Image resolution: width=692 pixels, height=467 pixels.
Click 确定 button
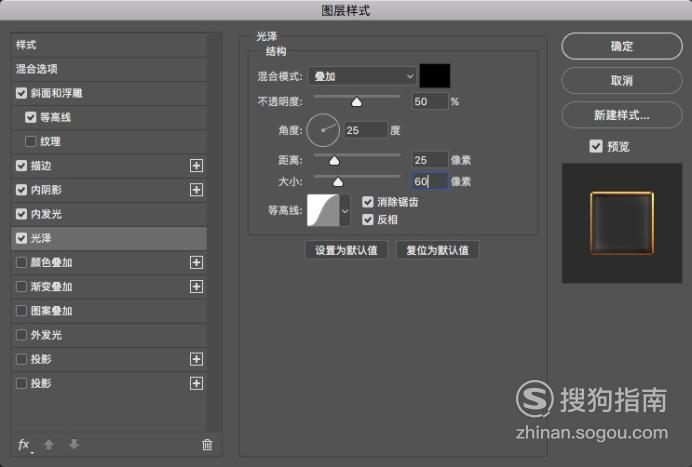coord(622,46)
